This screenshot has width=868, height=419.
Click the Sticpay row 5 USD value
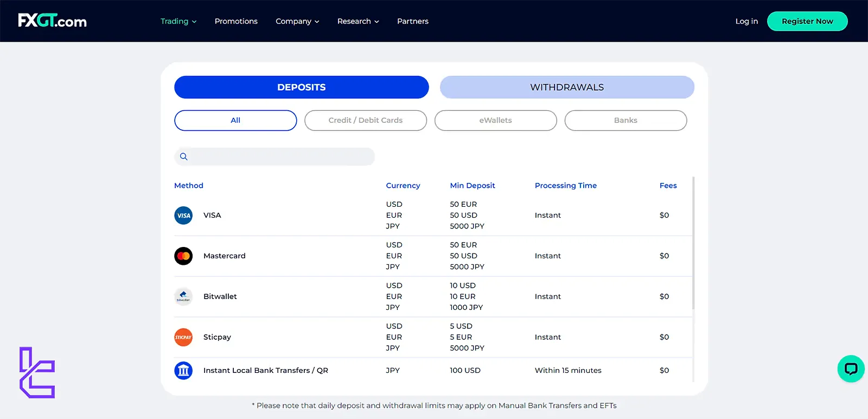tap(461, 327)
